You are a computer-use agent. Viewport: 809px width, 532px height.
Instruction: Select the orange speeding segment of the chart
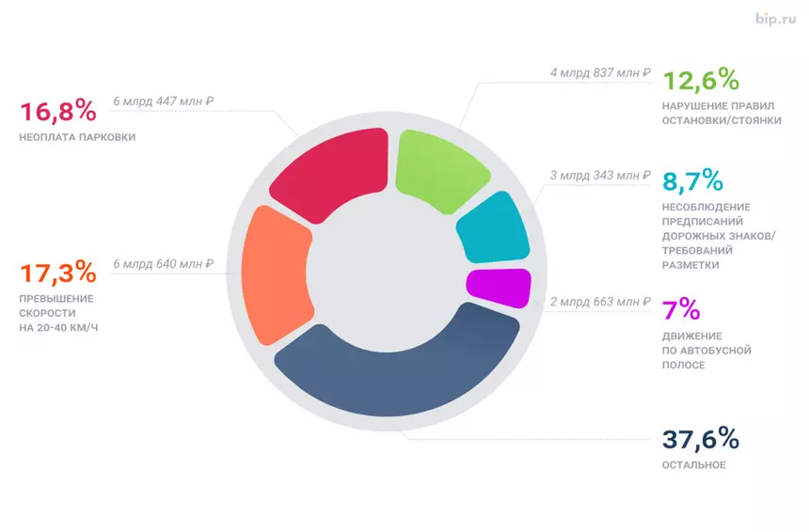click(x=275, y=274)
